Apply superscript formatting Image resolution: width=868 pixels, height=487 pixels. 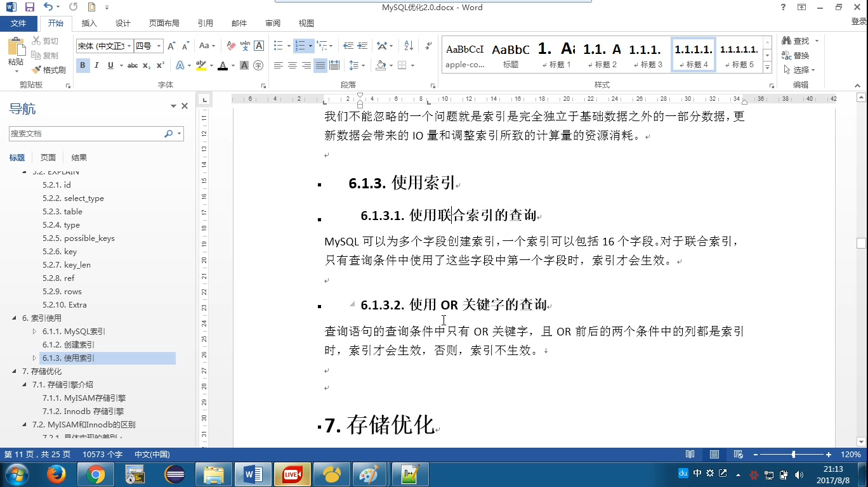coord(161,65)
